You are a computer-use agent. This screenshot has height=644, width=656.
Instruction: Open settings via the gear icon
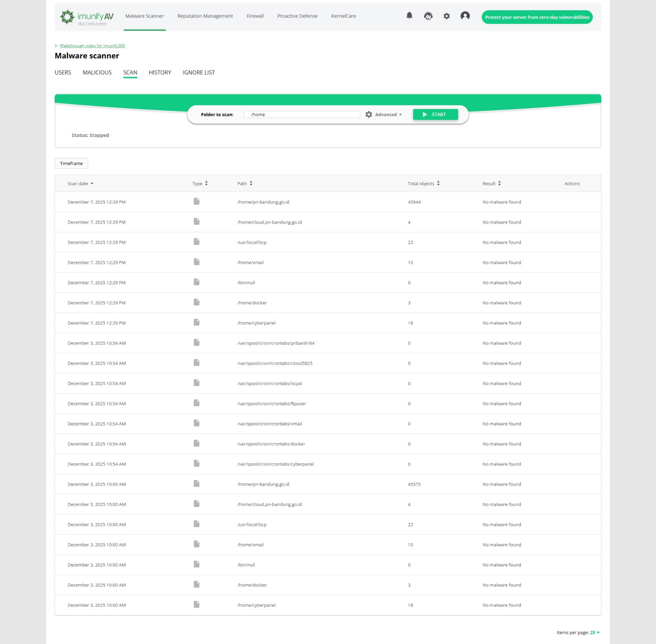[446, 16]
